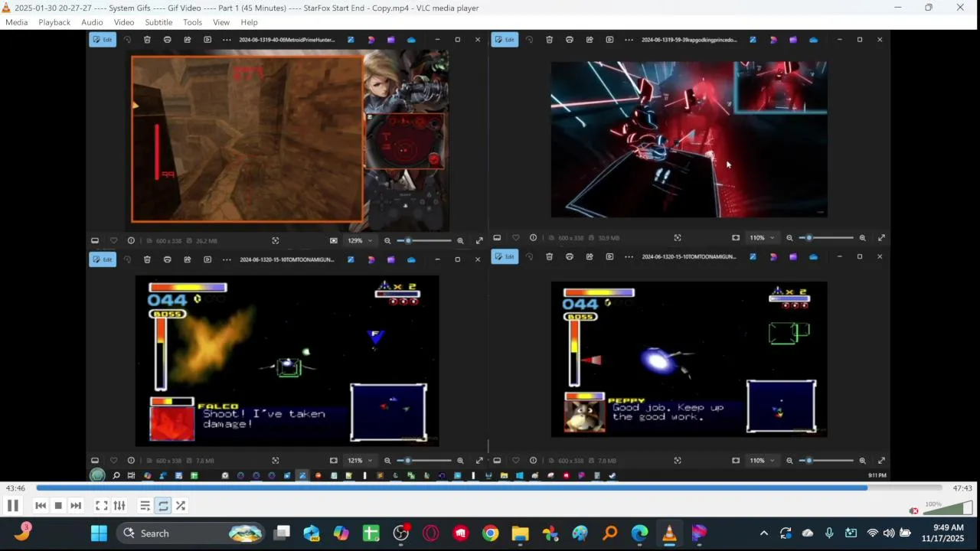Open the red fist app icon
Viewport: 980px width, 551px height.
pyautogui.click(x=461, y=533)
